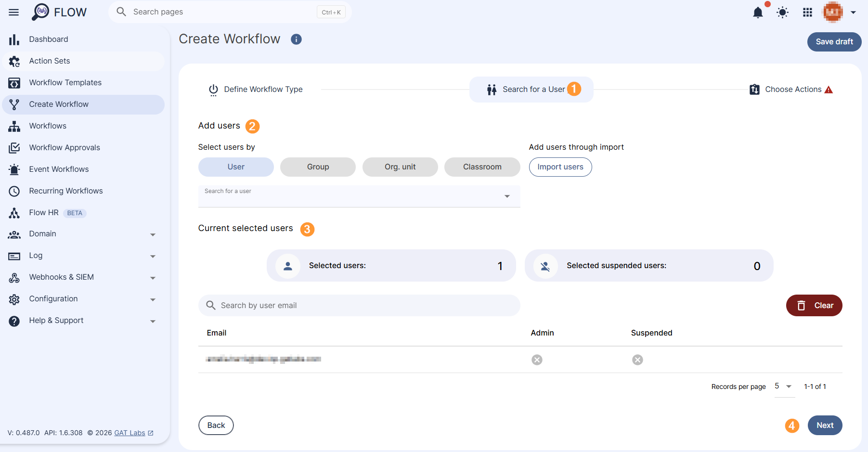Expand the Domain sidebar section

pos(153,235)
